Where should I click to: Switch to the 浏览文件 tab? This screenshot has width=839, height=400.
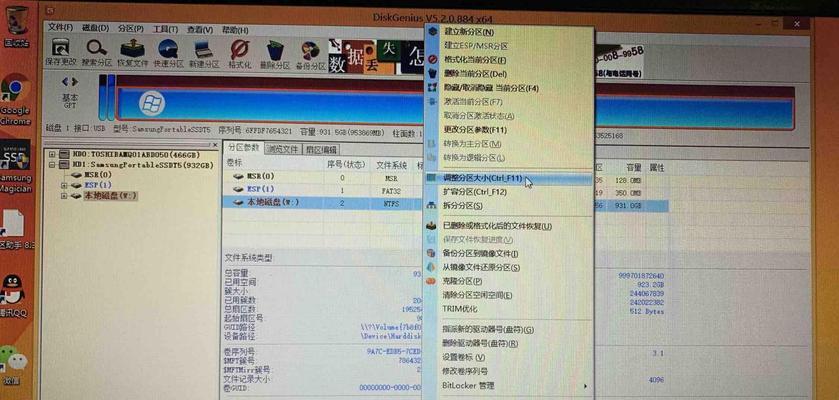[x=283, y=149]
